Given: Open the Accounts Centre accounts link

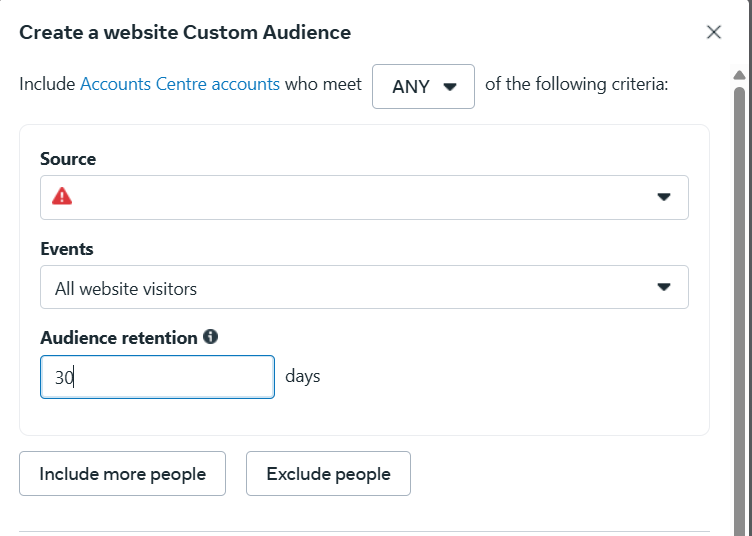Looking at the screenshot, I should (x=180, y=84).
